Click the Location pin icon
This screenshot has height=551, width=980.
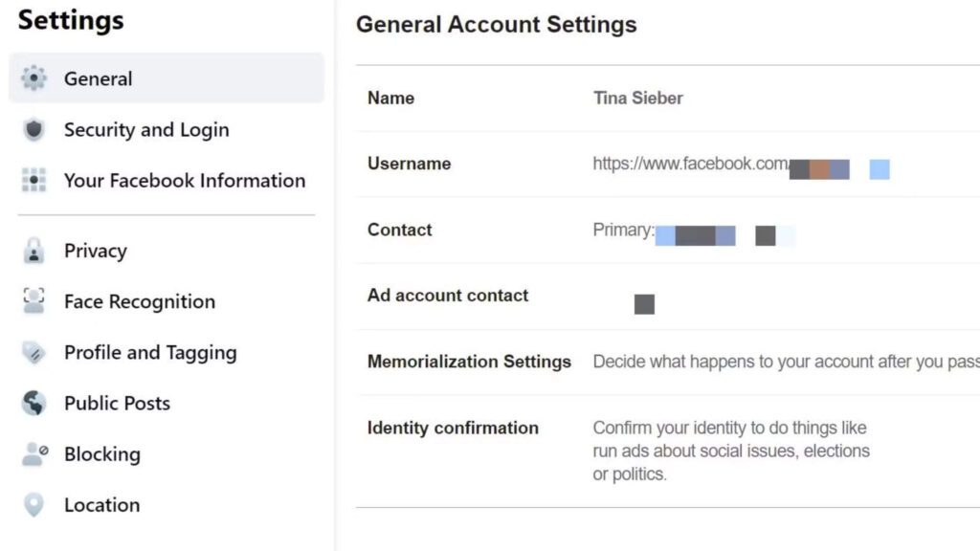pos(34,504)
